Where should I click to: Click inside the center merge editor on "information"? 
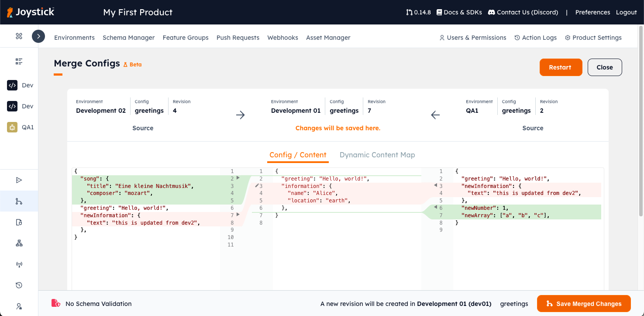point(302,186)
